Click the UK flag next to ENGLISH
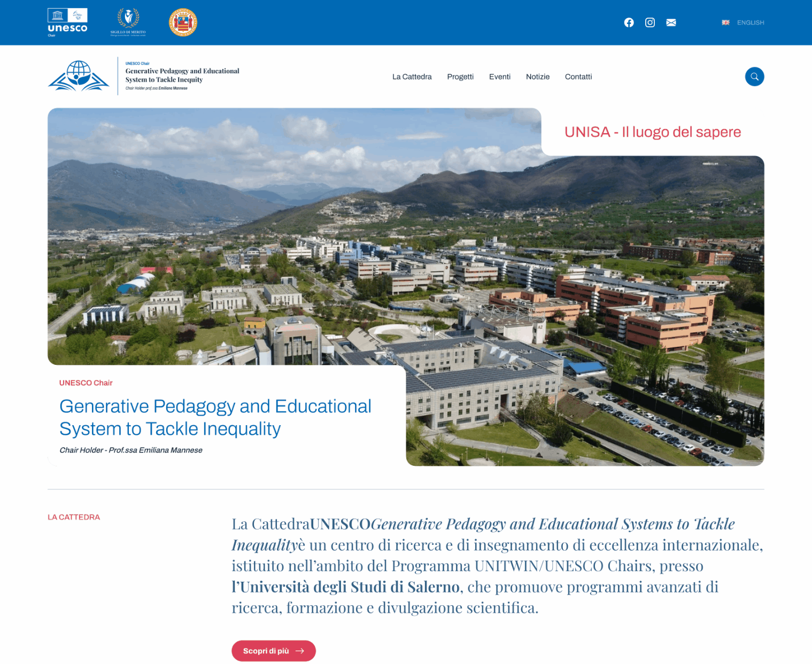The height and width of the screenshot is (664, 812). point(725,22)
